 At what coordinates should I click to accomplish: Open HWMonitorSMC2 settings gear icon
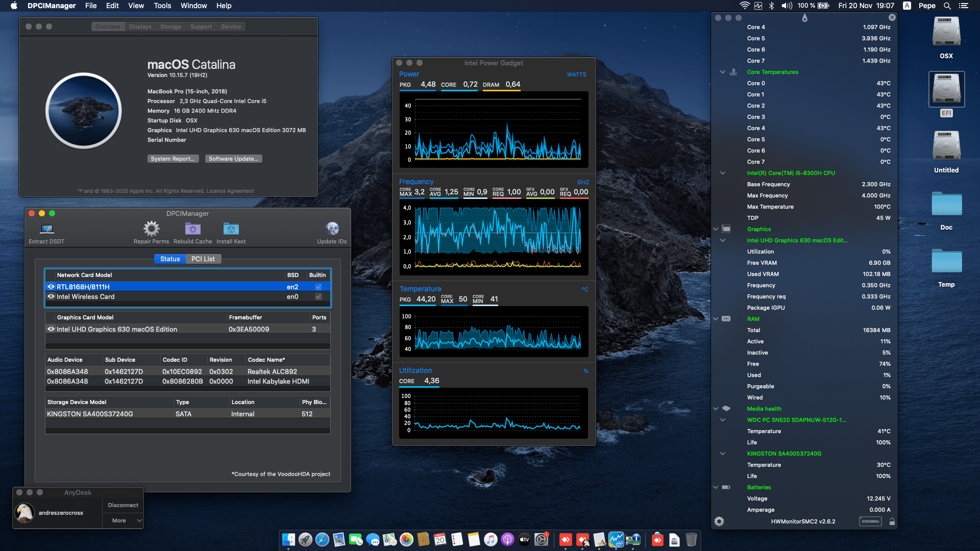click(719, 521)
